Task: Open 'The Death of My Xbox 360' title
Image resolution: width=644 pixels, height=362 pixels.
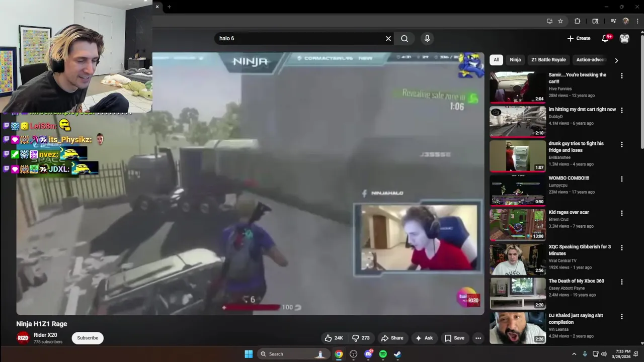Action: click(x=576, y=281)
